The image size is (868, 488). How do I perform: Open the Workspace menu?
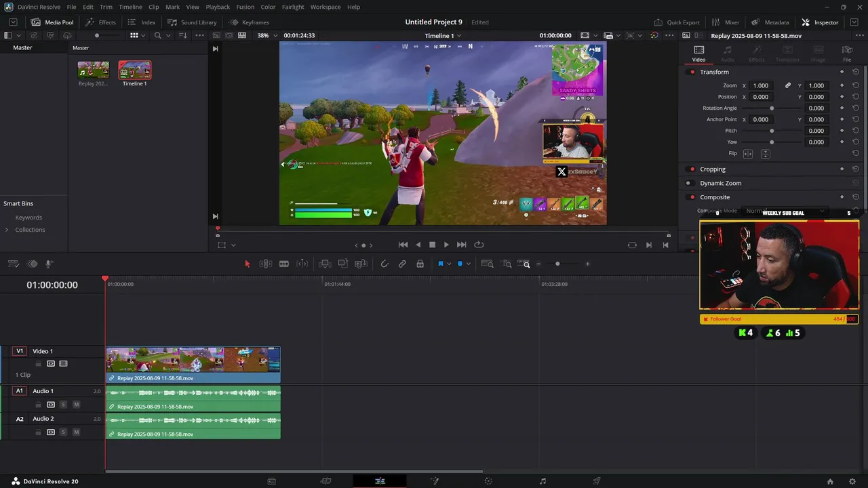325,7
